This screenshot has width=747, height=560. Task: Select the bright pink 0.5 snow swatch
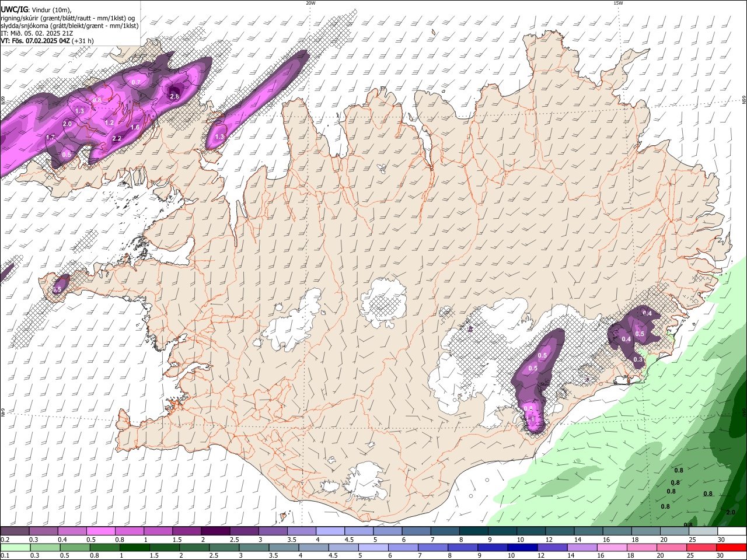100,531
